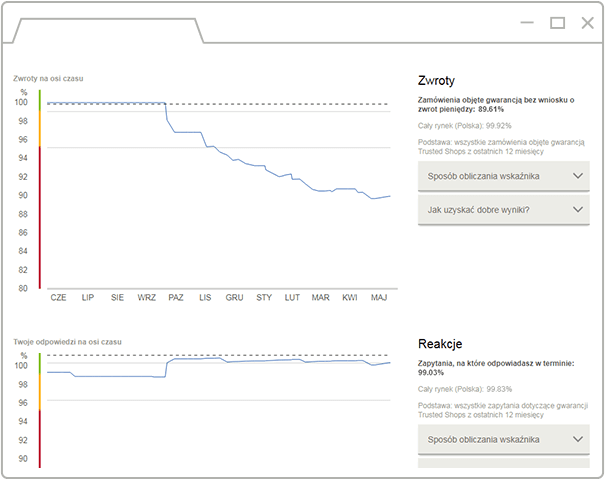The height and width of the screenshot is (480, 605).
Task: Click chevron arrow of Zwroty 'Sposób obliczania wskaźnika'
Action: [x=578, y=176]
